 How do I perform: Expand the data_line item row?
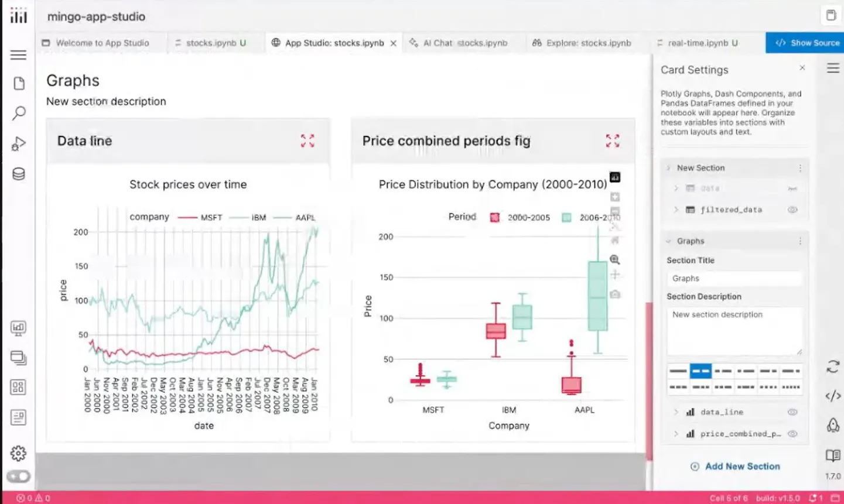(676, 412)
